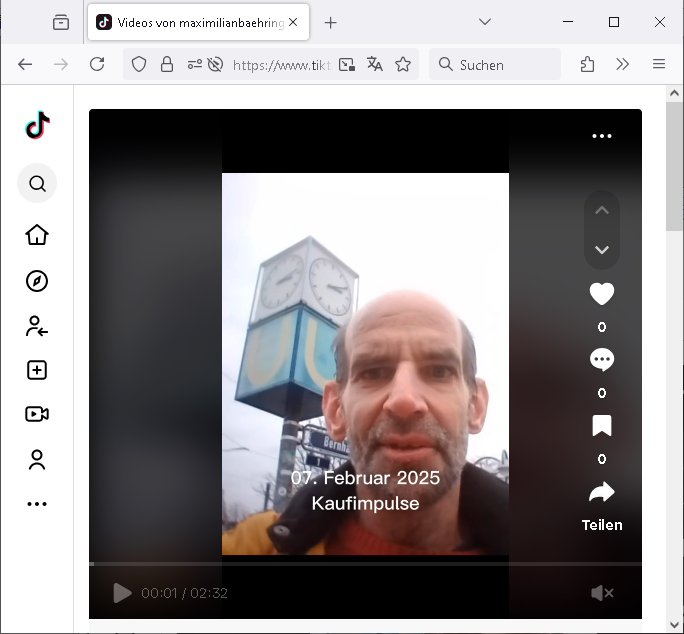
Task: Open the LIVE camera icon
Action: 37,414
